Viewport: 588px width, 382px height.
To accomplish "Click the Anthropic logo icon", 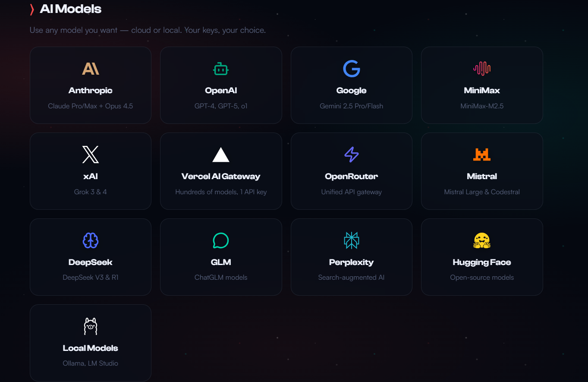I will (x=91, y=69).
